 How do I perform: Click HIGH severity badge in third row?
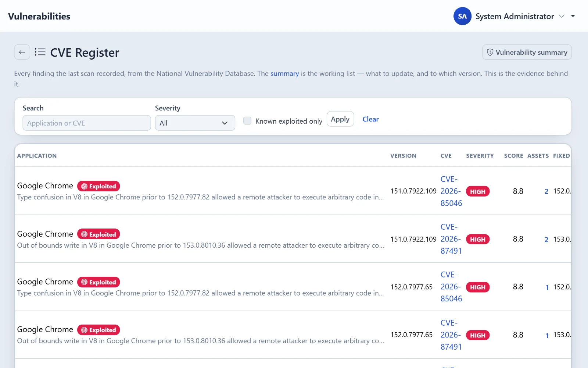[478, 287]
